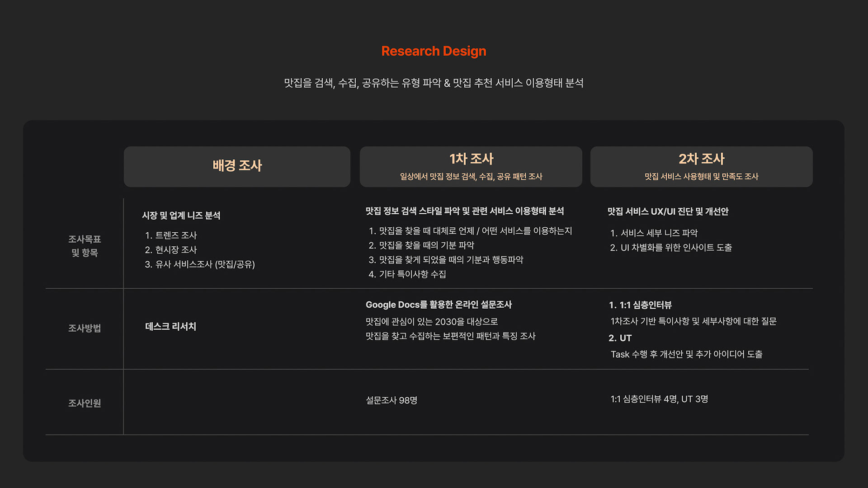Screen dimensions: 868x488
Task: Click the Research Design title
Action: tap(434, 51)
